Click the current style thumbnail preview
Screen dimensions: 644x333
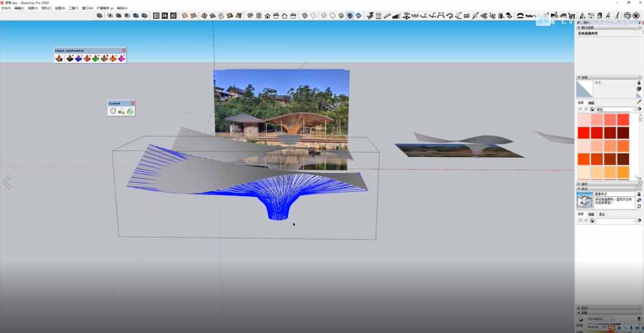pyautogui.click(x=585, y=200)
